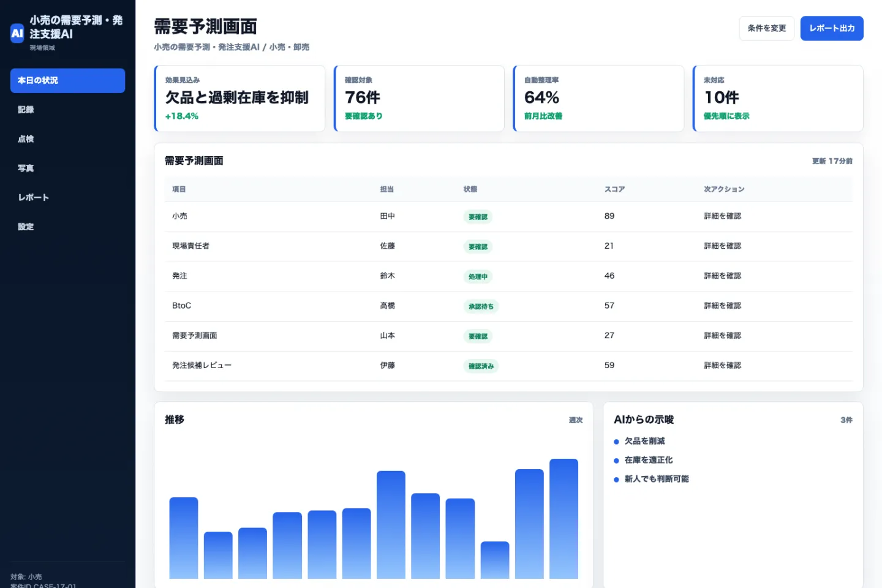Click the 更新 17分前 timestamp
Viewport: 882px width, 588px height.
click(x=832, y=161)
